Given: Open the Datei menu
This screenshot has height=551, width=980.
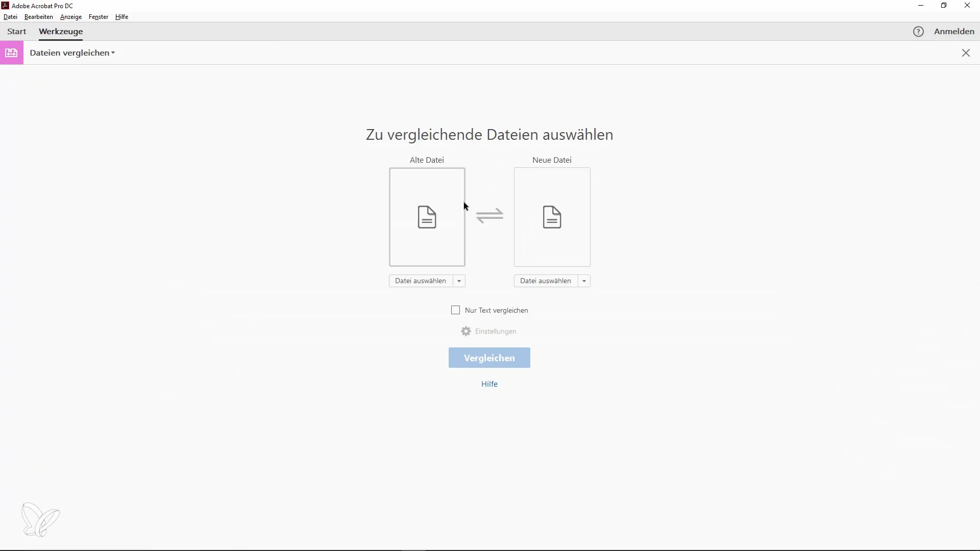Looking at the screenshot, I should tap(10, 17).
